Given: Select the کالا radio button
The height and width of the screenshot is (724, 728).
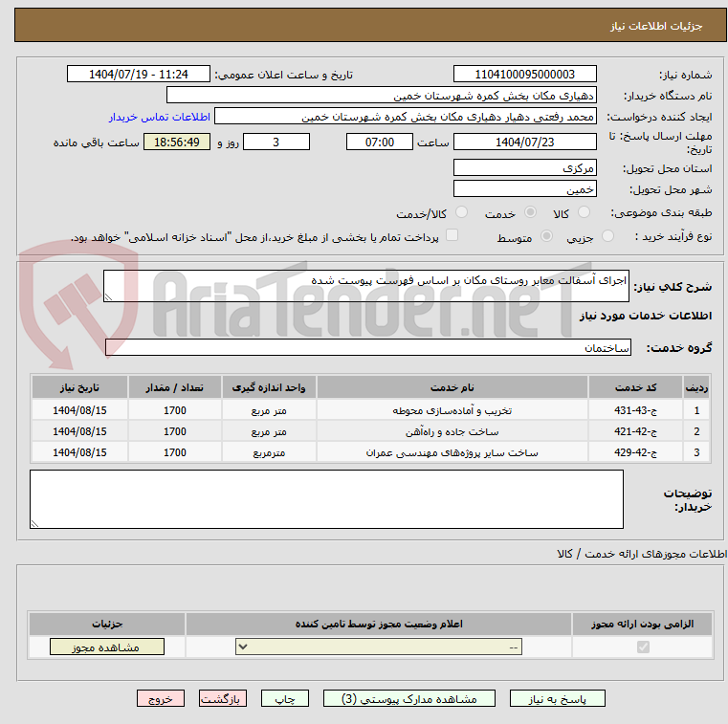Looking at the screenshot, I should (584, 212).
